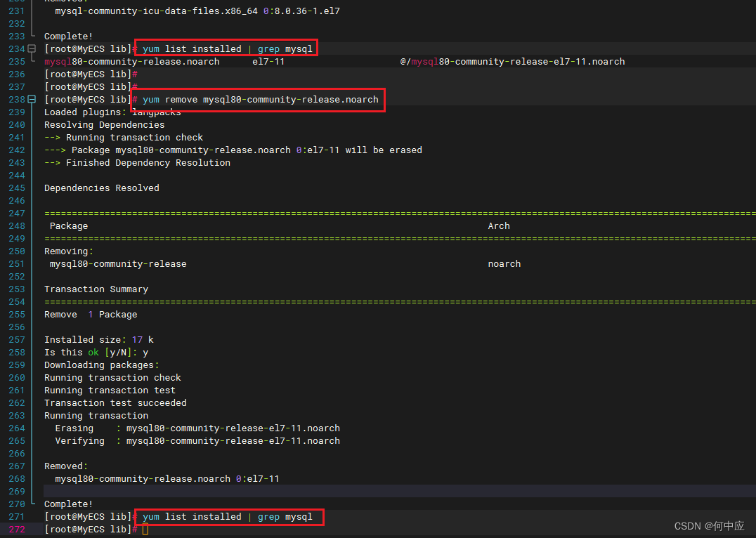Click 'Running transaction check' on line 260
This screenshot has height=538, width=756.
click(x=112, y=377)
